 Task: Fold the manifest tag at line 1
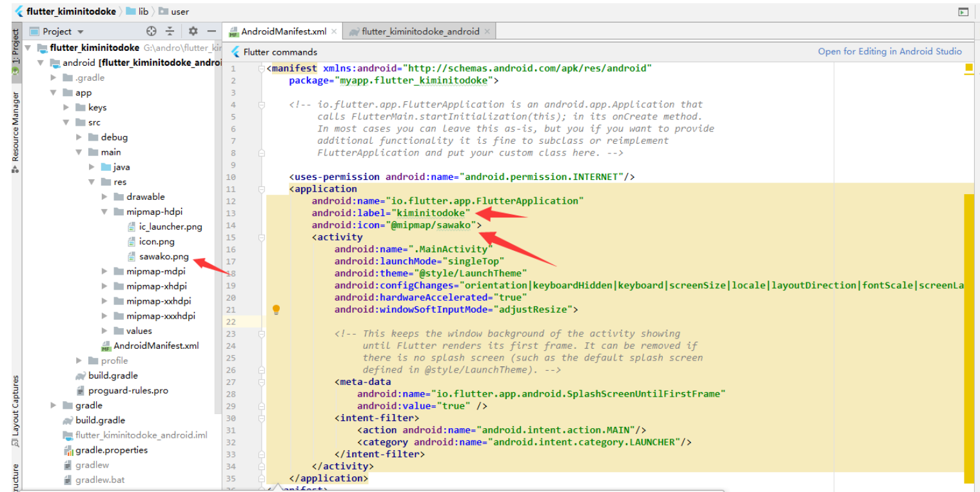tap(261, 68)
